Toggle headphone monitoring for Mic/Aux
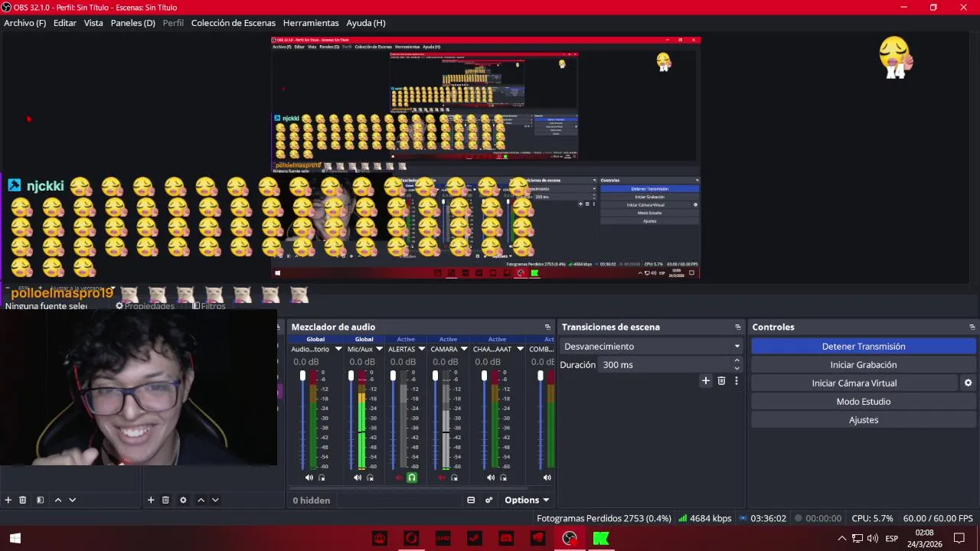This screenshot has height=551, width=980. click(x=371, y=478)
